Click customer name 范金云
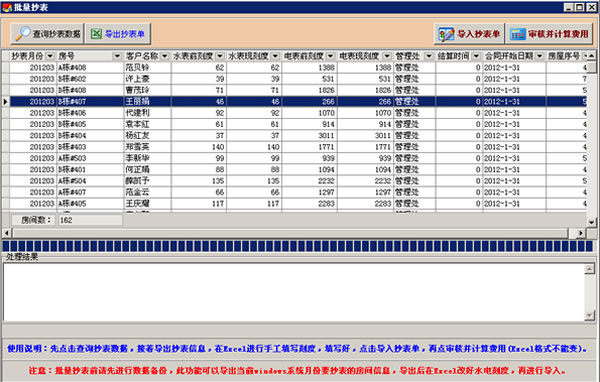The image size is (600, 382). [137, 192]
